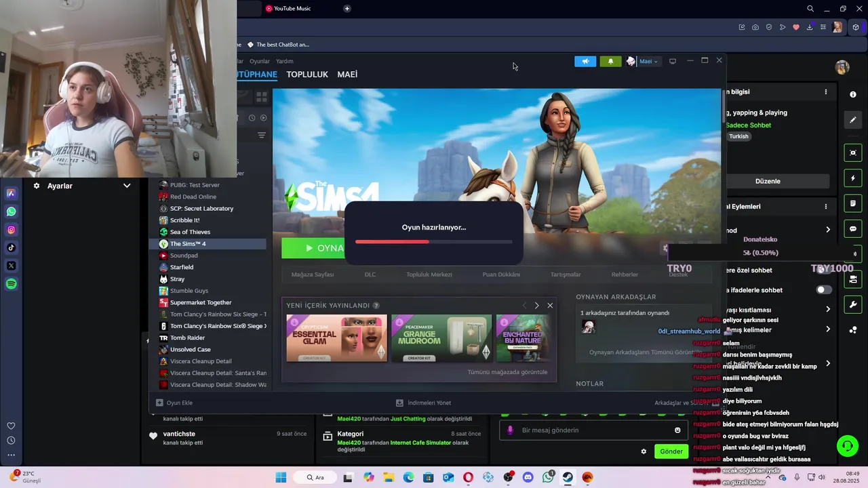
Task: Click pencil edit icon in Kick toolbar
Action: pos(853,120)
